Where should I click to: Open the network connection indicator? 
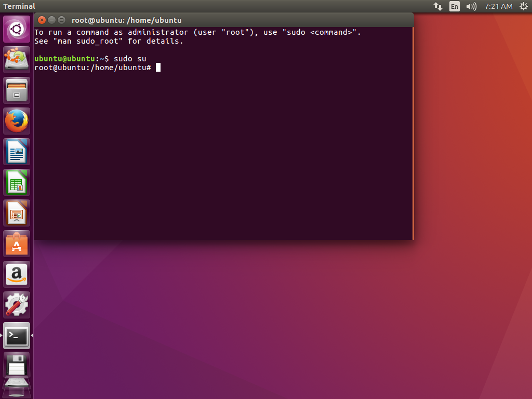point(437,6)
